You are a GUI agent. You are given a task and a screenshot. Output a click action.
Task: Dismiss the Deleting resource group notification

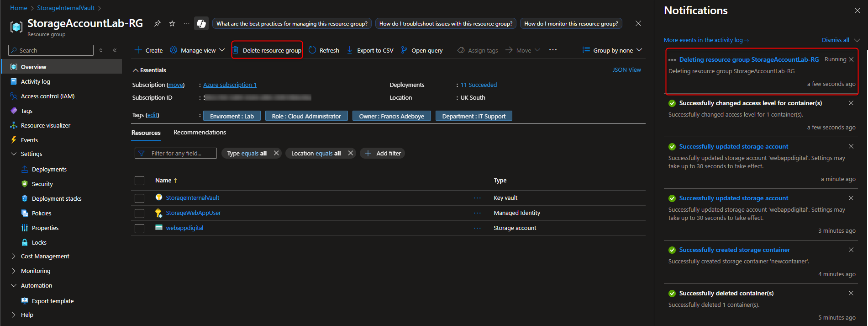pos(851,59)
